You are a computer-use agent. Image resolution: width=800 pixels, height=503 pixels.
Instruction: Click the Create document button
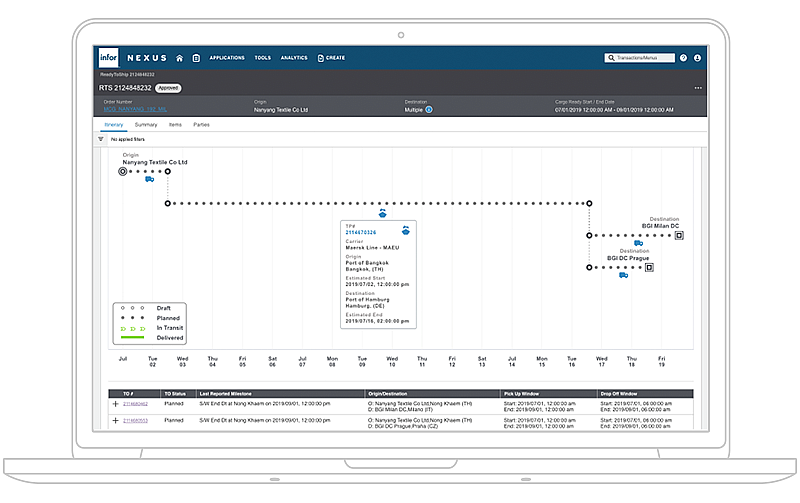[331, 58]
